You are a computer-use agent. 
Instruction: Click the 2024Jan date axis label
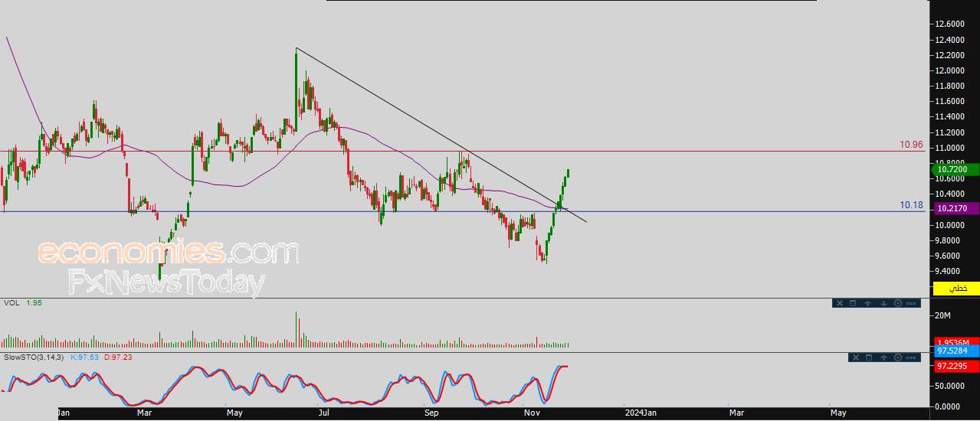[640, 413]
